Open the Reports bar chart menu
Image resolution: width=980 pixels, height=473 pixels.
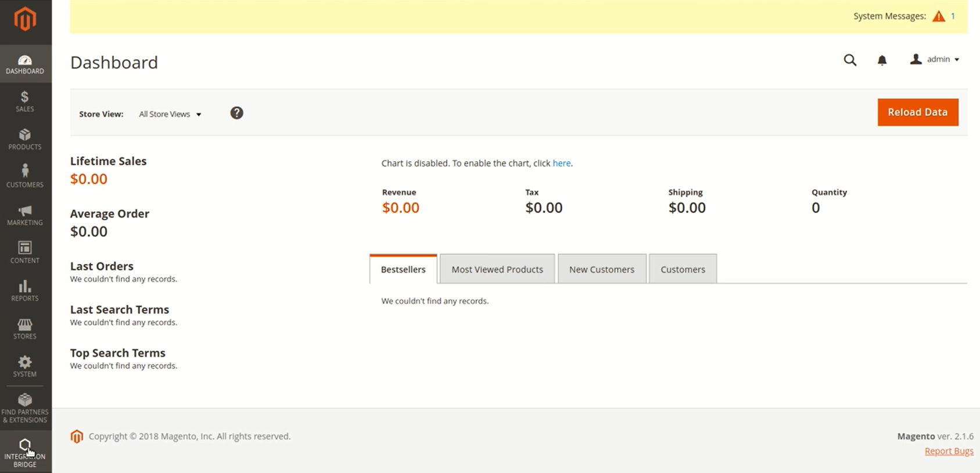[25, 290]
